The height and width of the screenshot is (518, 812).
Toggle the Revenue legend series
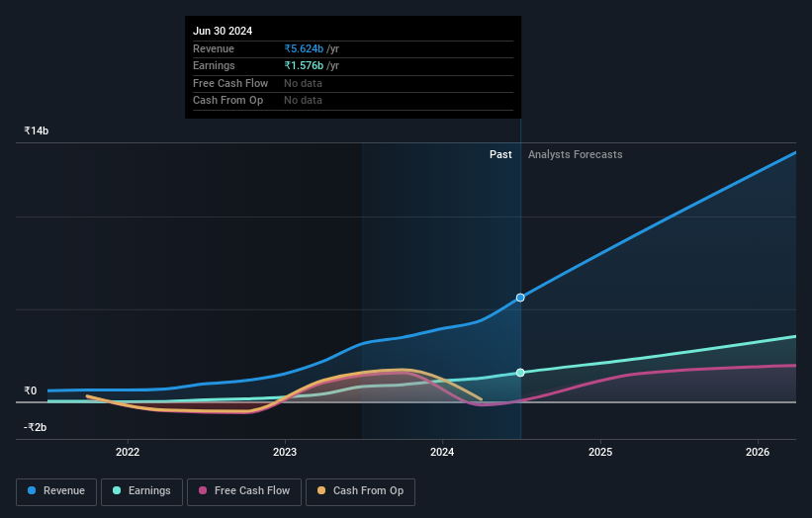click(x=56, y=491)
